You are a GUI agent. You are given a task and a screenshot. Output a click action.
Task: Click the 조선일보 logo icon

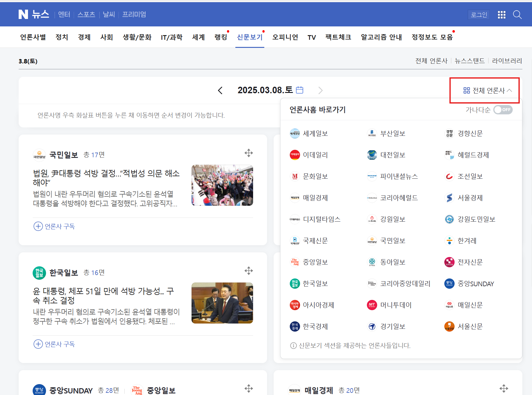click(449, 177)
